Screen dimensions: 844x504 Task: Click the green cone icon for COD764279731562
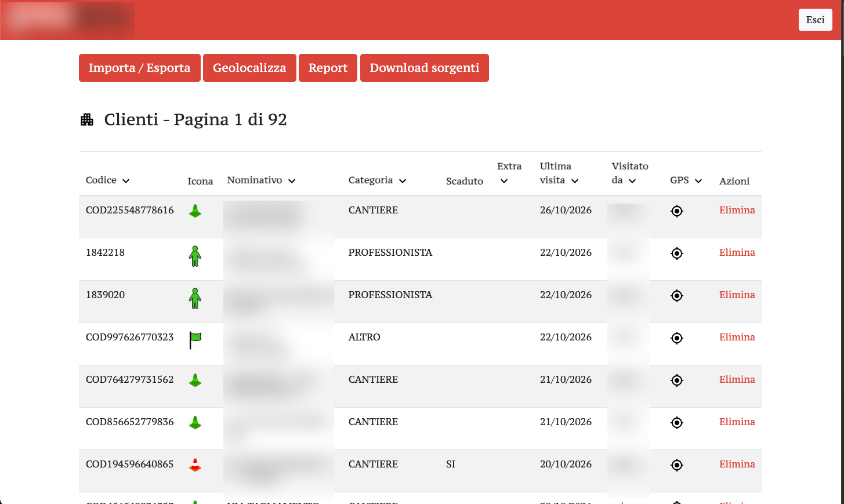pos(195,380)
